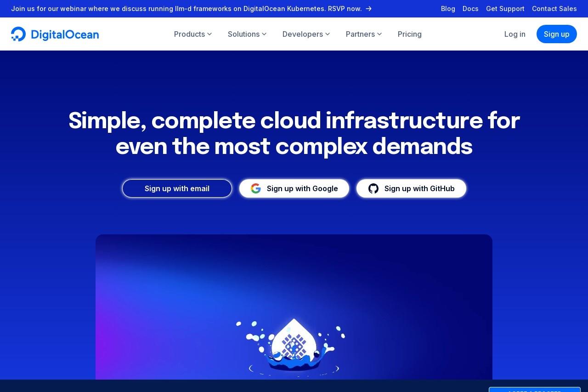Select Pricing in the navigation bar

pyautogui.click(x=409, y=34)
